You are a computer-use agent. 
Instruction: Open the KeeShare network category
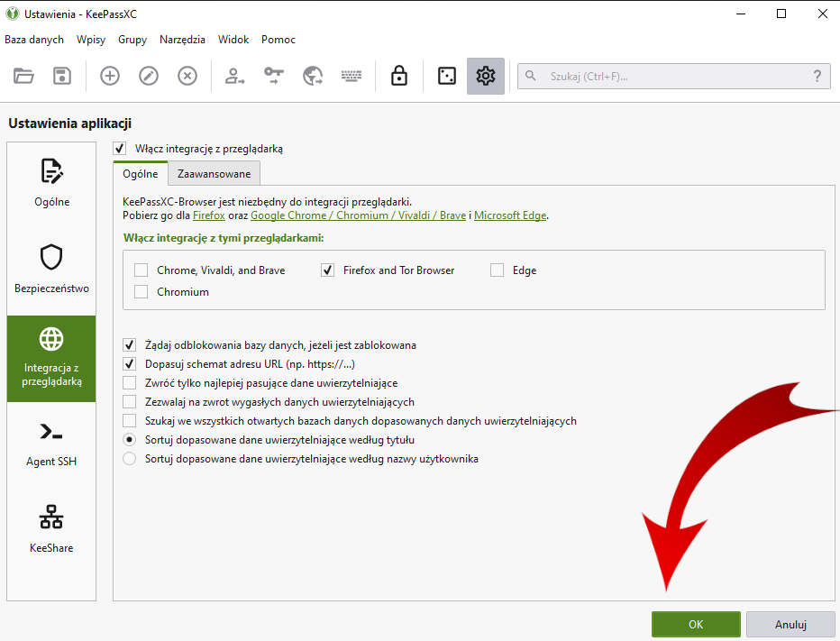click(x=51, y=529)
